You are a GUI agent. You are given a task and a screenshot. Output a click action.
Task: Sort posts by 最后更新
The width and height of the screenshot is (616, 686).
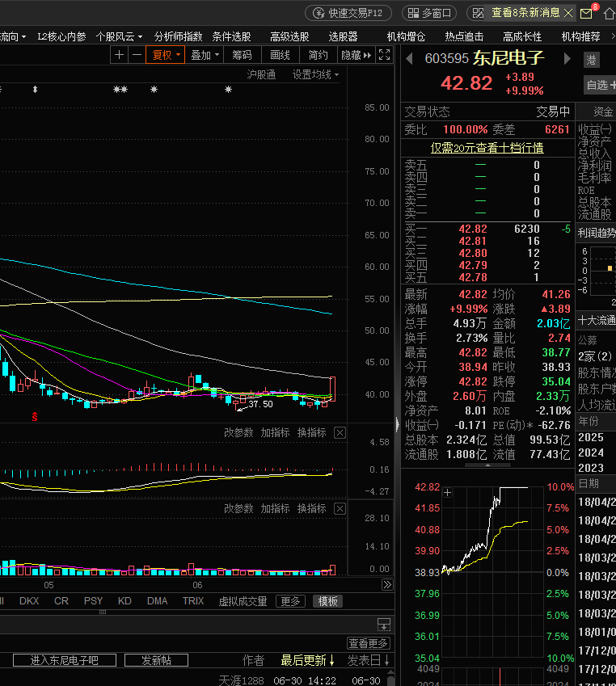(x=307, y=660)
